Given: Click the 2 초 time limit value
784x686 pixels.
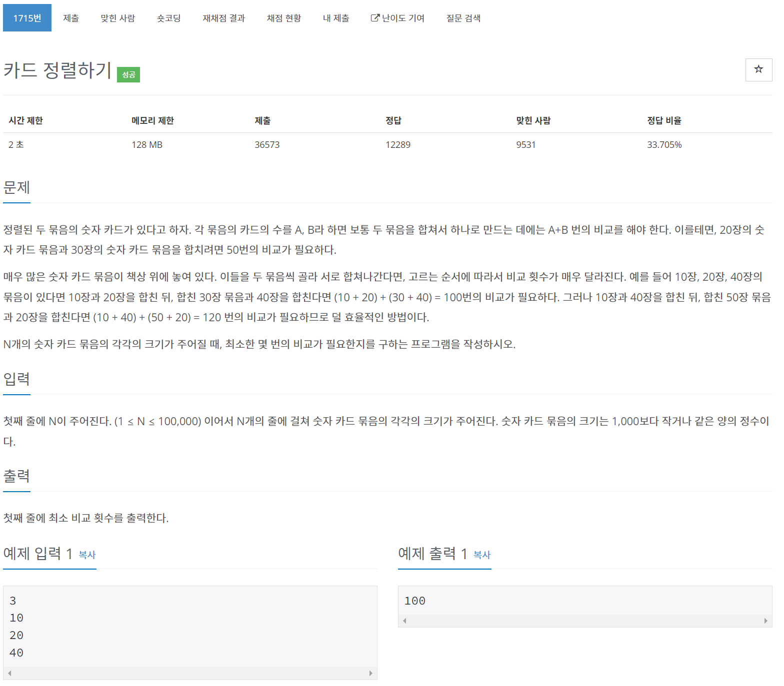Looking at the screenshot, I should [16, 144].
